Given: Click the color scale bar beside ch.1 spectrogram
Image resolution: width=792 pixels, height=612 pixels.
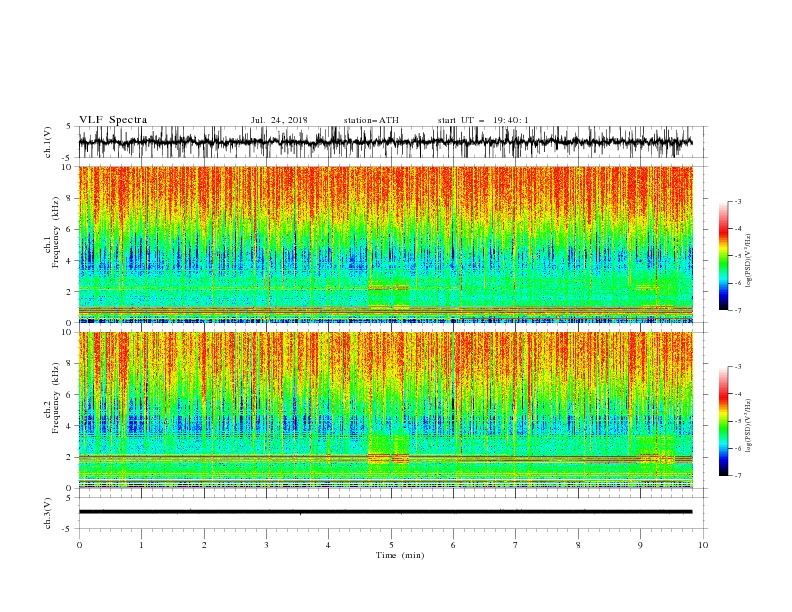Looking at the screenshot, I should click(723, 256).
